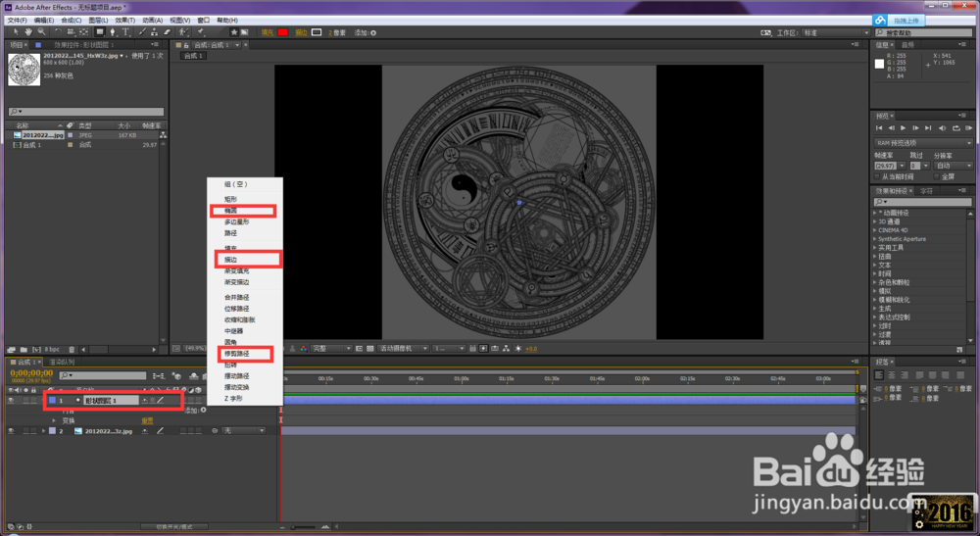This screenshot has height=536, width=980.
Task: Click the 添加 add arrow in the toolbar
Action: (x=373, y=32)
